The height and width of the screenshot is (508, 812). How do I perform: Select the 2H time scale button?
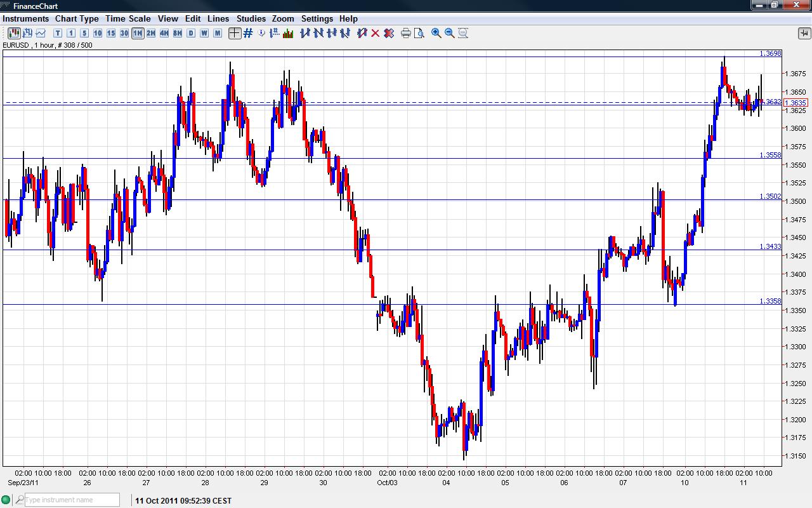pos(151,33)
